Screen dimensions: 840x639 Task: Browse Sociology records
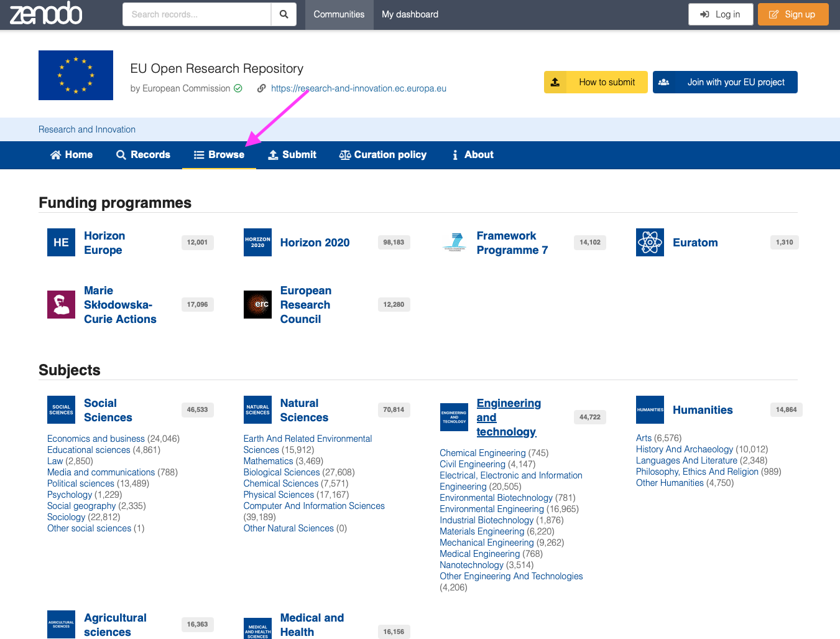66,517
